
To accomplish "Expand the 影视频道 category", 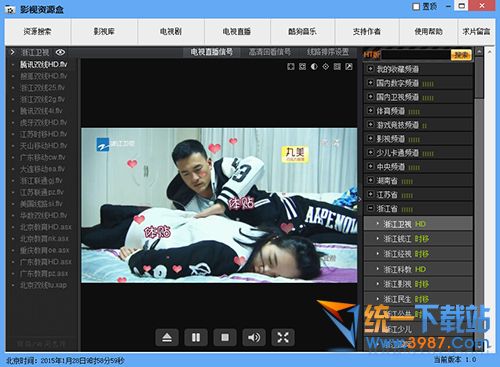I will pos(370,138).
